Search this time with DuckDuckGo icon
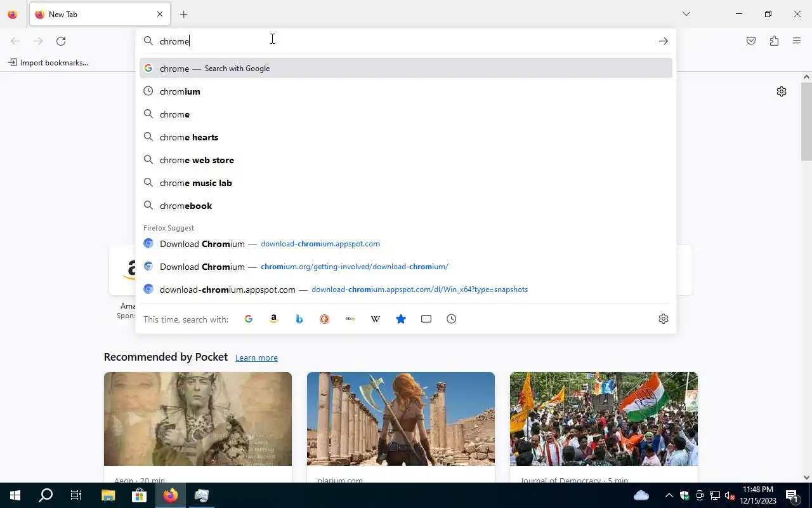 [325, 319]
